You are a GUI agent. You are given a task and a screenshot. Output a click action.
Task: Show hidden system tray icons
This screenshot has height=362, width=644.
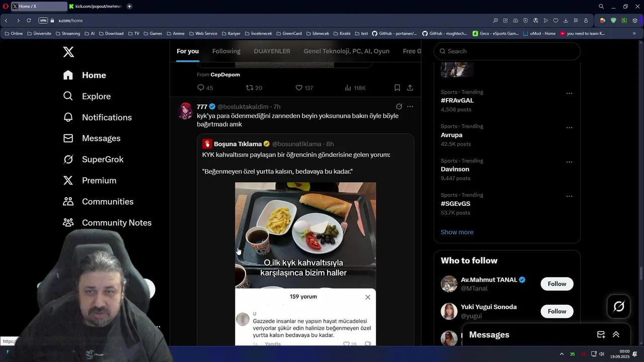click(561, 354)
